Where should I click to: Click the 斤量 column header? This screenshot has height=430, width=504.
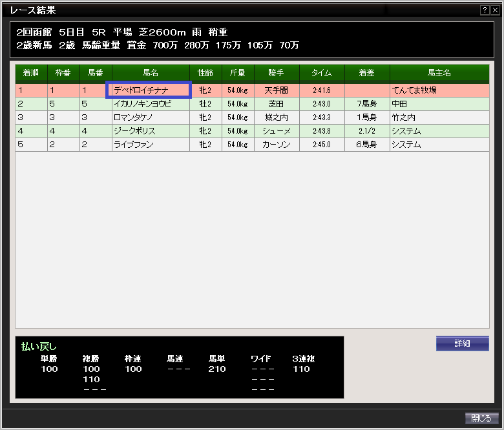[238, 73]
